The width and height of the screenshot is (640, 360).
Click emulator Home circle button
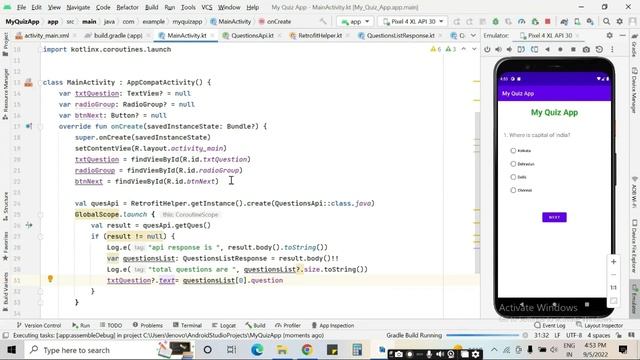click(x=560, y=49)
